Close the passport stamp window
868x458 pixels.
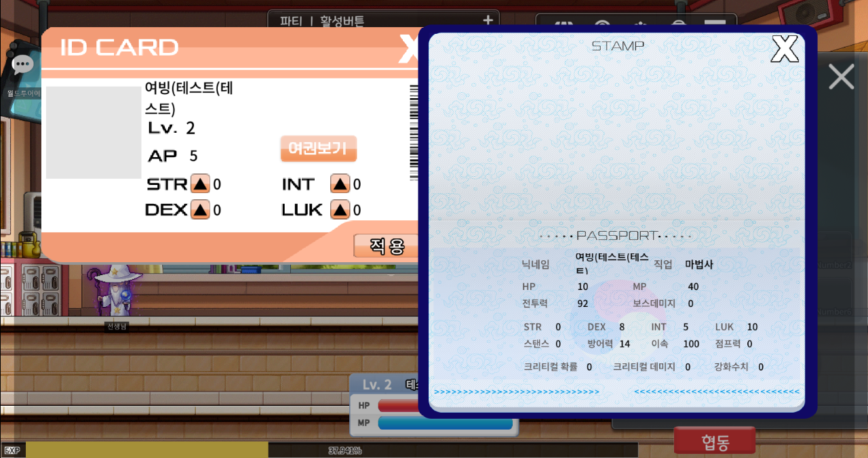point(785,49)
